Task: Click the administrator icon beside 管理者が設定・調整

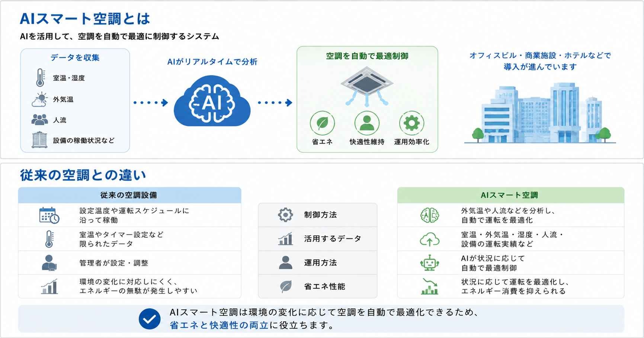Action: [x=49, y=263]
